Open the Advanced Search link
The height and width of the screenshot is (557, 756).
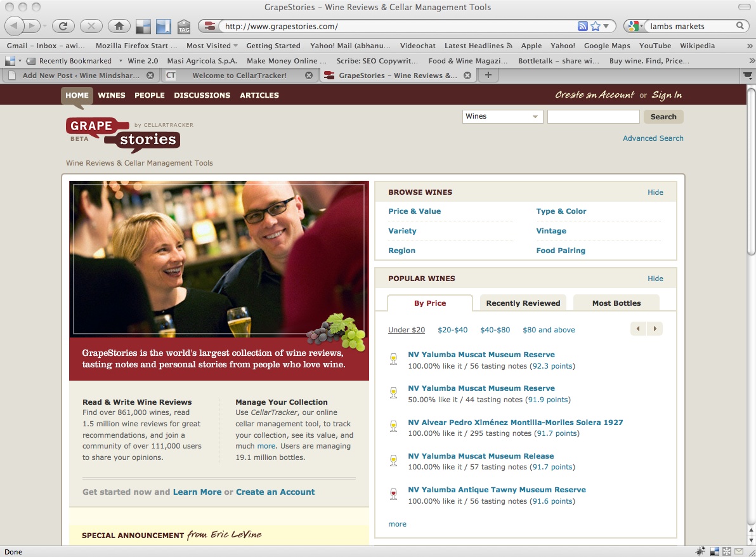click(653, 138)
